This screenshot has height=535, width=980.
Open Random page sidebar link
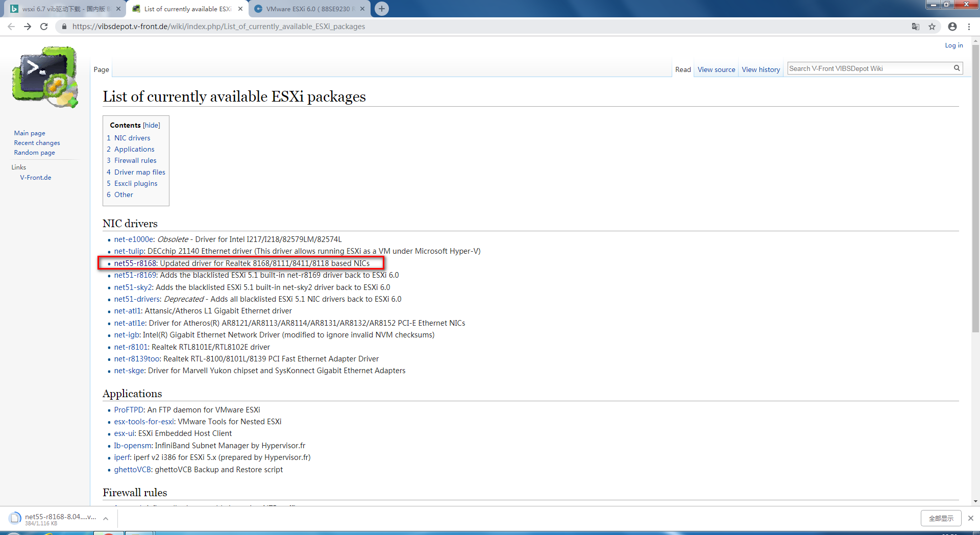click(x=34, y=153)
